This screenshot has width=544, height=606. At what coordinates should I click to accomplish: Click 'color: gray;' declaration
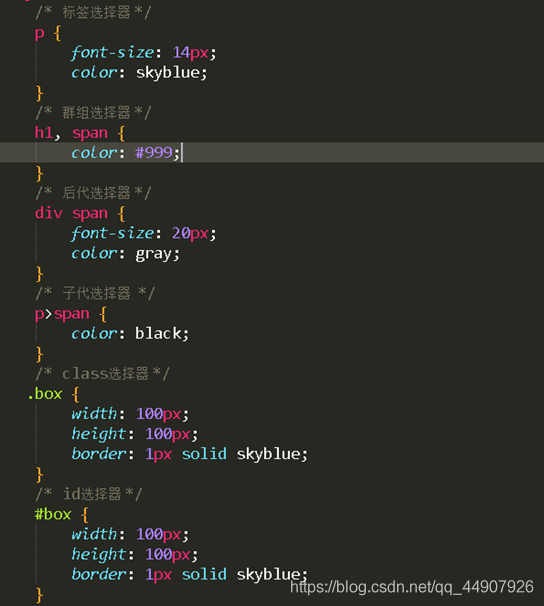point(126,254)
